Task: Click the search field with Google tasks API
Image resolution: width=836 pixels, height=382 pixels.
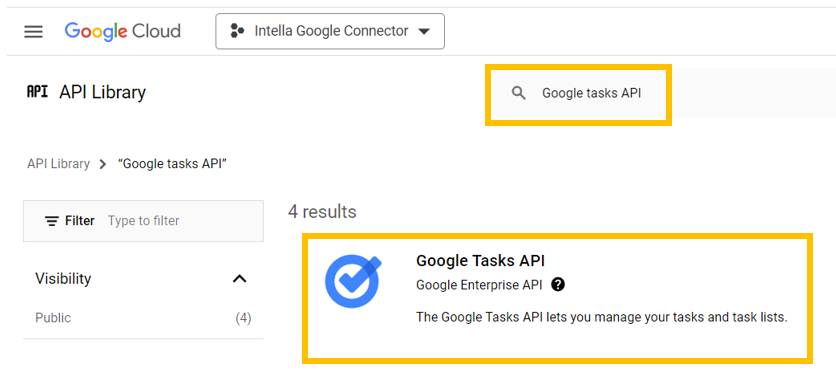Action: click(x=578, y=93)
